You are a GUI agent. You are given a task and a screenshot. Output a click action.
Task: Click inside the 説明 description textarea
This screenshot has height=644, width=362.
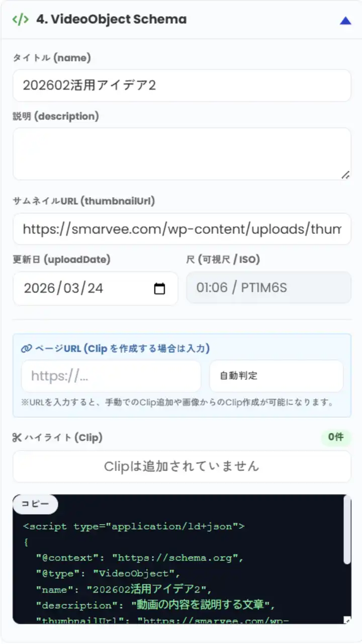click(x=182, y=154)
